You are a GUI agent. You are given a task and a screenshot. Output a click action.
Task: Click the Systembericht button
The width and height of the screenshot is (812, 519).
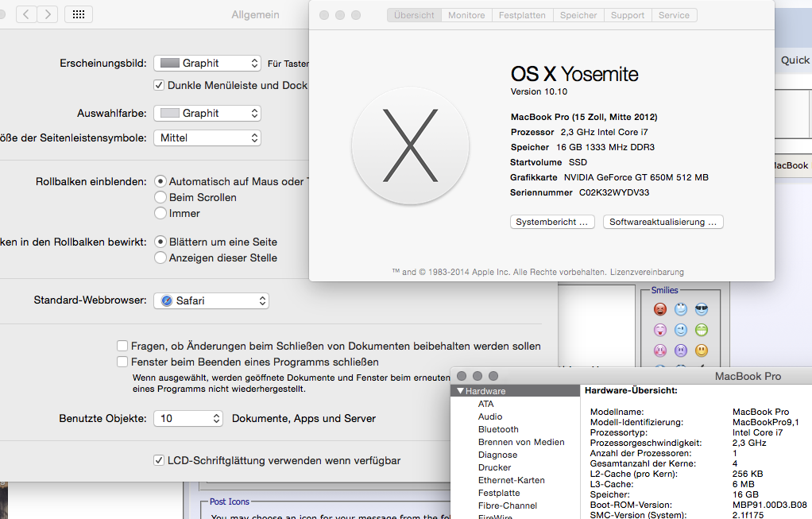552,222
